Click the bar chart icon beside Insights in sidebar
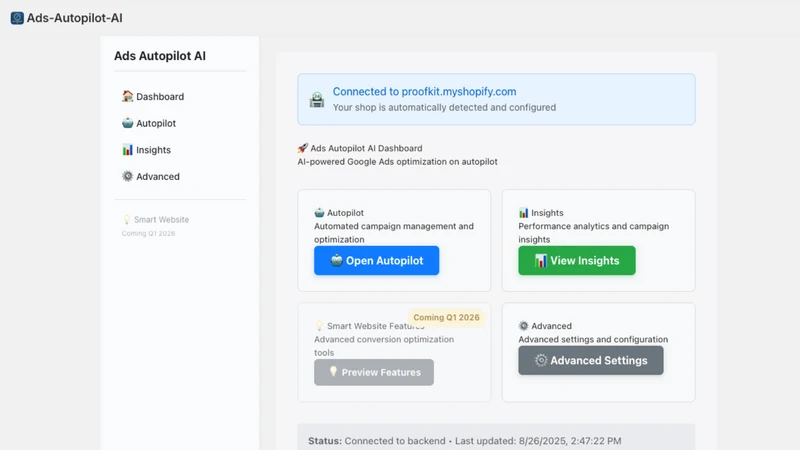The width and height of the screenshot is (800, 450). (x=128, y=149)
